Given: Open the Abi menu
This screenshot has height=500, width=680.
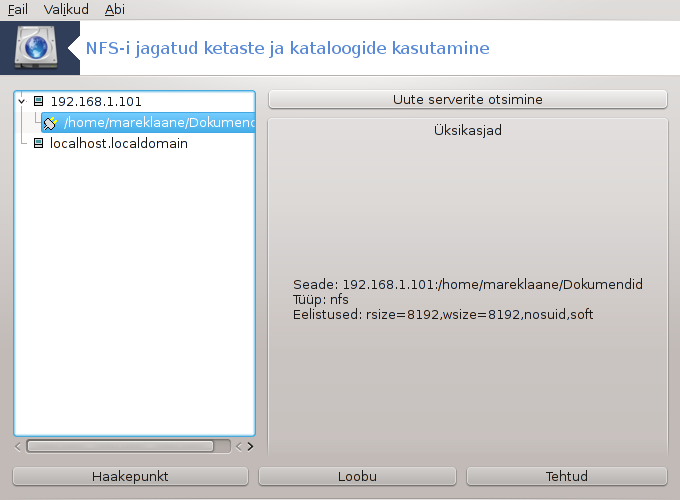Looking at the screenshot, I should pyautogui.click(x=114, y=9).
